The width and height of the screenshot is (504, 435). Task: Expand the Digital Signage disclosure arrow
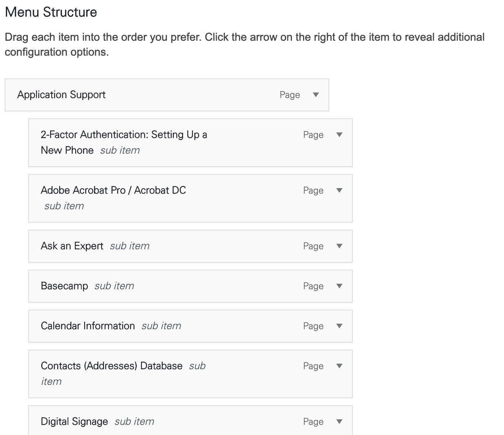click(339, 421)
